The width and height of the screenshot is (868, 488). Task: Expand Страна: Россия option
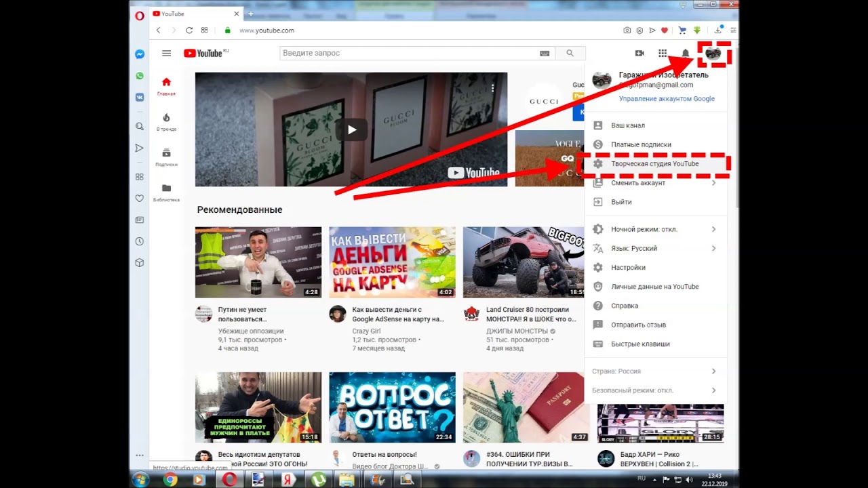(x=655, y=371)
